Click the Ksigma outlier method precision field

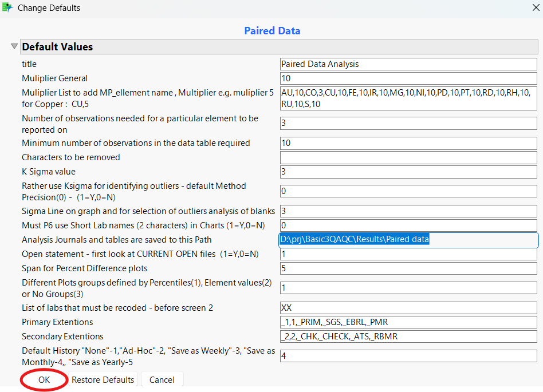tap(408, 191)
